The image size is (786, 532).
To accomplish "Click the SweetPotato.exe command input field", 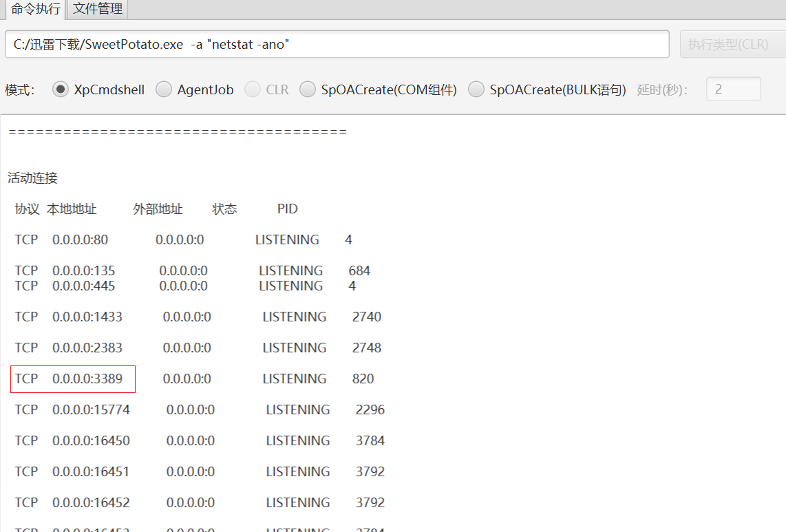I will (337, 44).
